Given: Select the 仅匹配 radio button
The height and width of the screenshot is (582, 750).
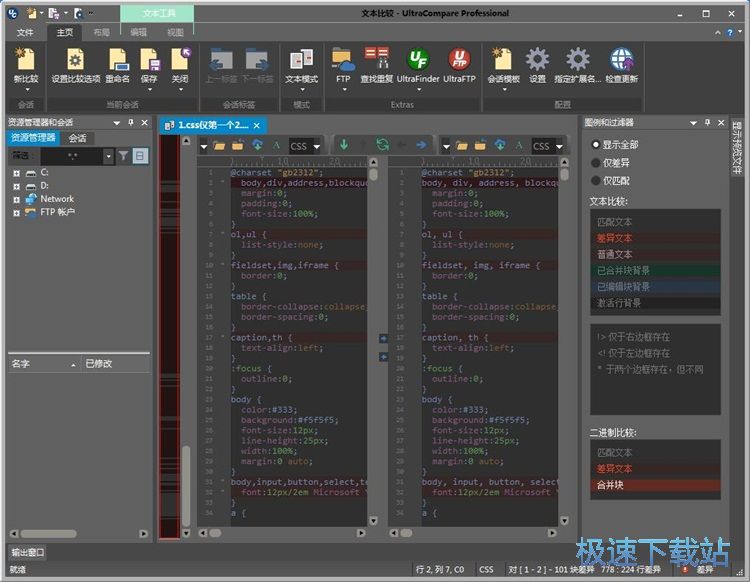Looking at the screenshot, I should pyautogui.click(x=596, y=179).
